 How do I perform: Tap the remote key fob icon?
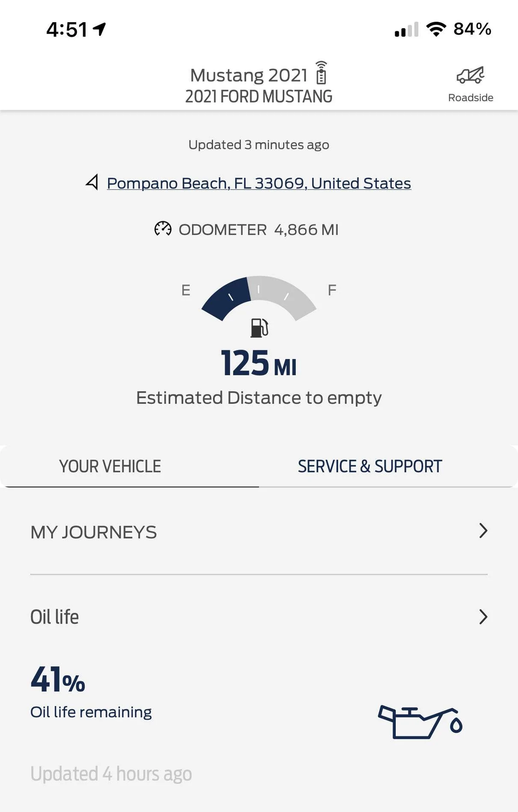click(321, 73)
